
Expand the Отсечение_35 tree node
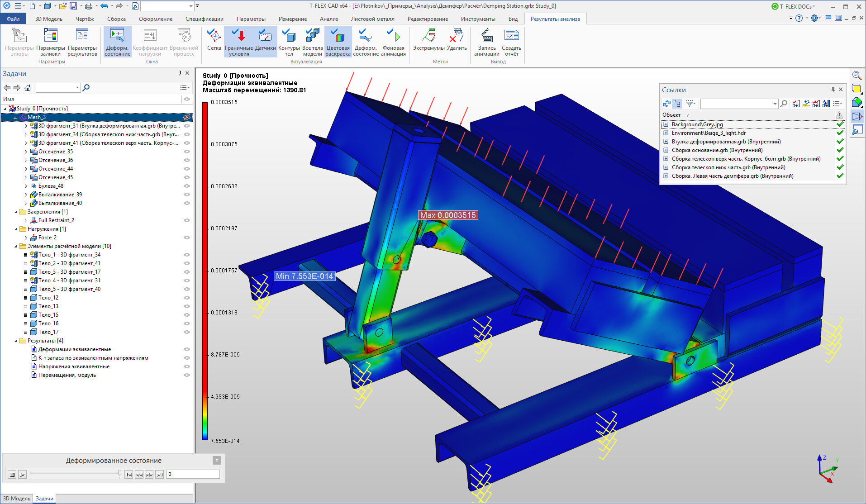26,152
